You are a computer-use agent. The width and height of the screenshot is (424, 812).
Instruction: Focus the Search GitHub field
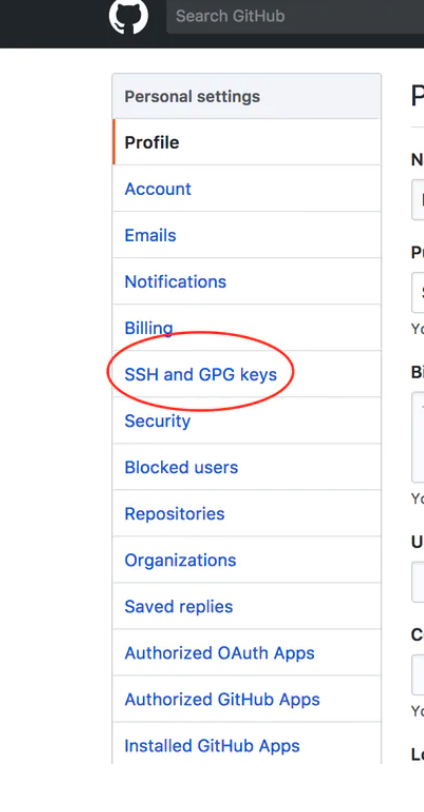click(295, 16)
